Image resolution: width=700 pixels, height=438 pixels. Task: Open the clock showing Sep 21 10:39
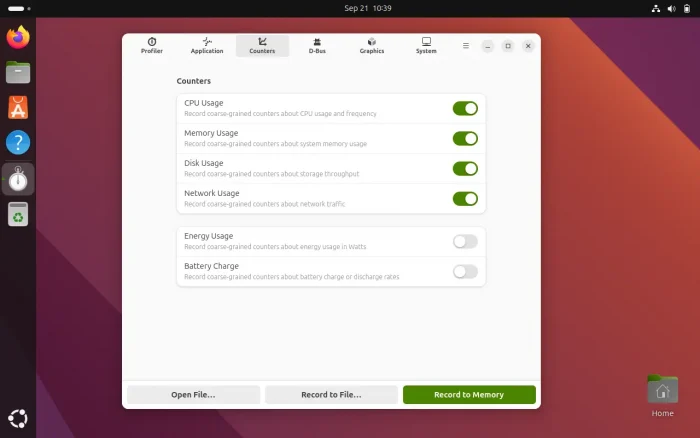[x=368, y=8]
